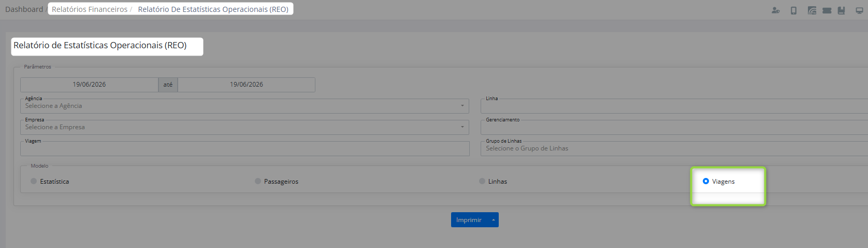This screenshot has width=868, height=248.
Task: Click the Imprimir button
Action: click(469, 220)
